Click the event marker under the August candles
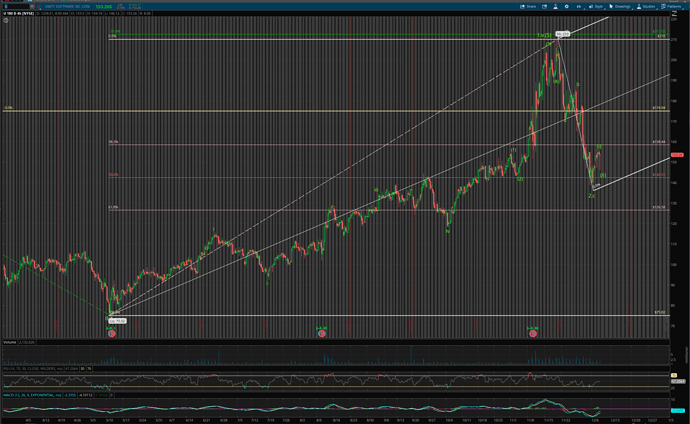 click(x=322, y=333)
